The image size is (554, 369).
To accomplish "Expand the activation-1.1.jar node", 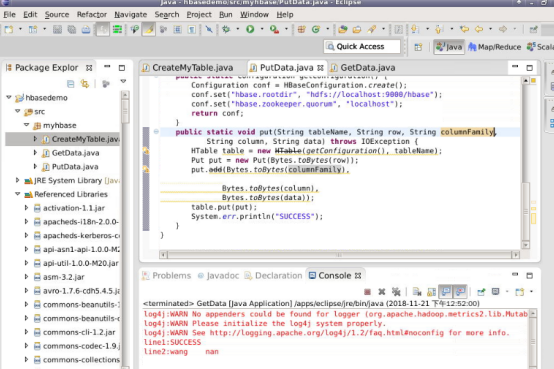I will [26, 208].
